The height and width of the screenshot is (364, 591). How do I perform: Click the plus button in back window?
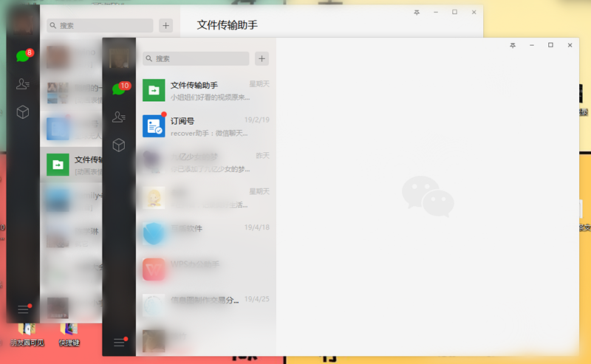tap(165, 25)
